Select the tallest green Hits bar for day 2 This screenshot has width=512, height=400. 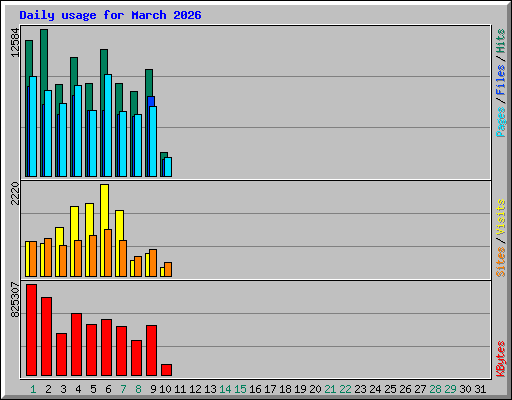tap(44, 59)
